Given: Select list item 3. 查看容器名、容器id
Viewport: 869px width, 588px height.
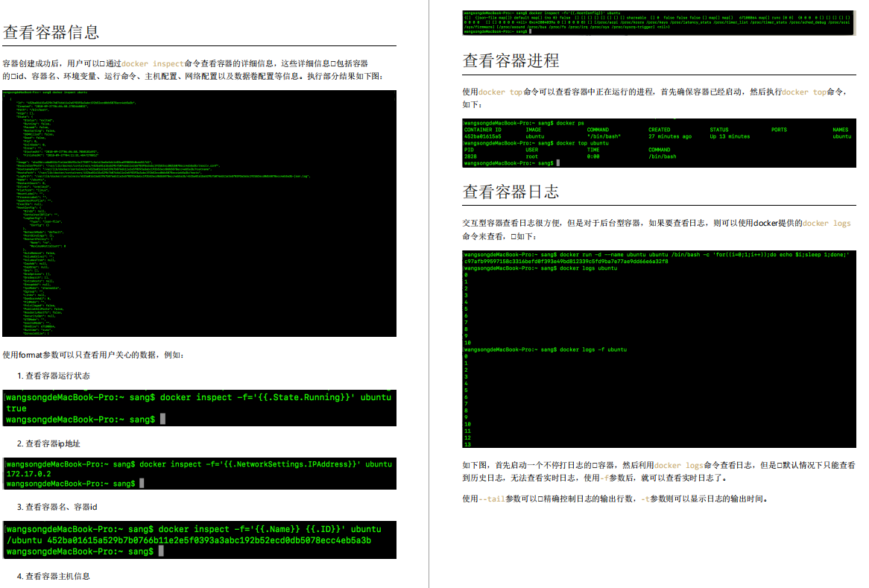Looking at the screenshot, I should 57,507.
